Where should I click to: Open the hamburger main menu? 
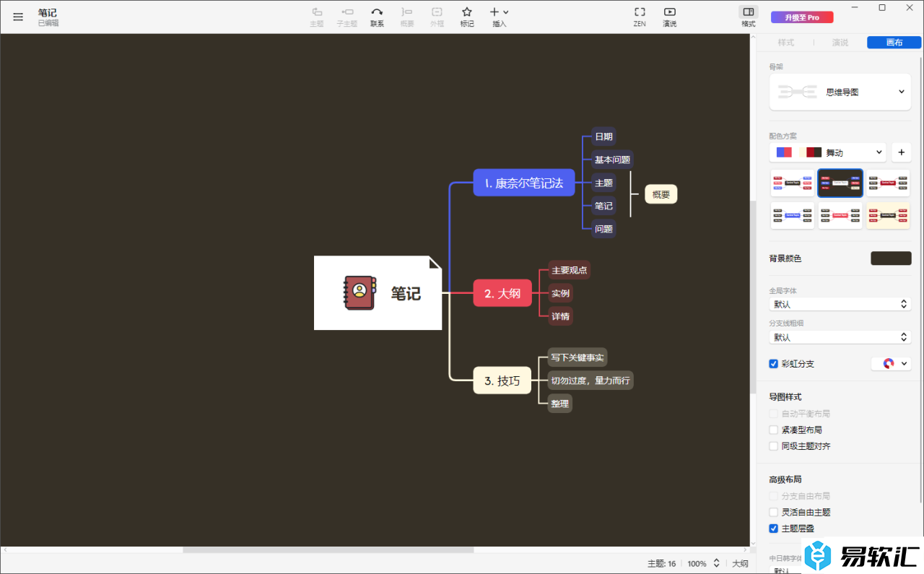tap(18, 17)
